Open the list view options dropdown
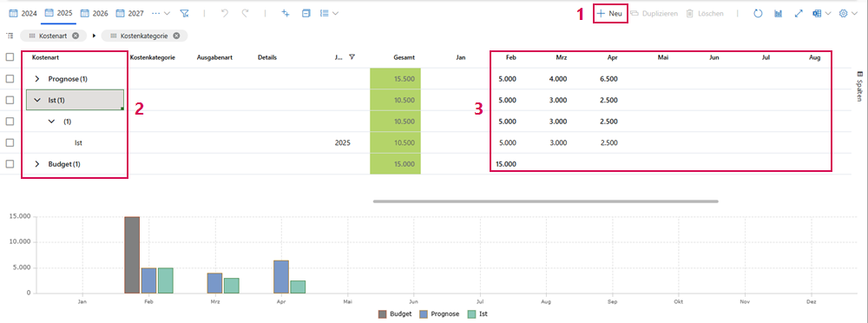Image resolution: width=868 pixels, height=323 pixels. pyautogui.click(x=329, y=13)
